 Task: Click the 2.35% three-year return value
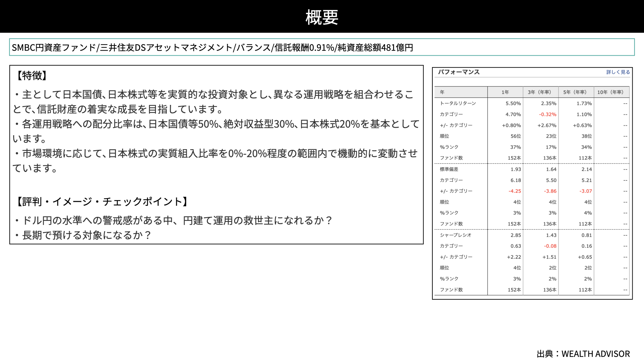click(548, 104)
